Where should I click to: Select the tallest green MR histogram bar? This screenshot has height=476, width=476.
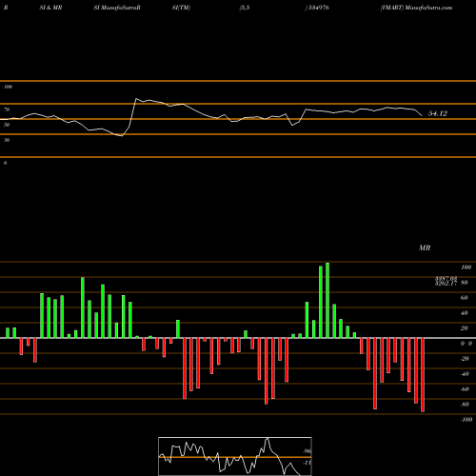(x=327, y=300)
